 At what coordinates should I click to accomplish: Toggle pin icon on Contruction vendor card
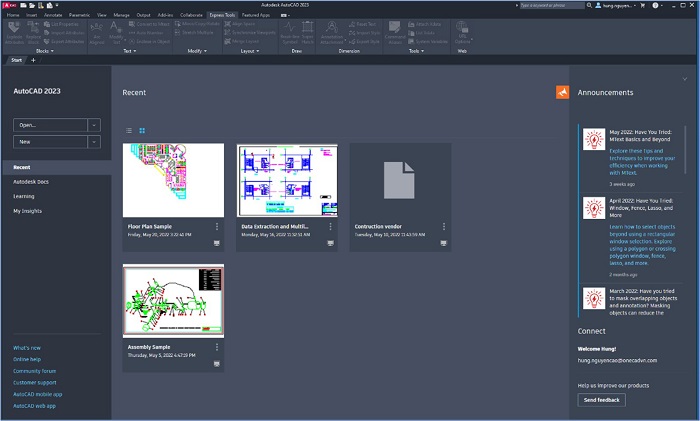pos(443,243)
